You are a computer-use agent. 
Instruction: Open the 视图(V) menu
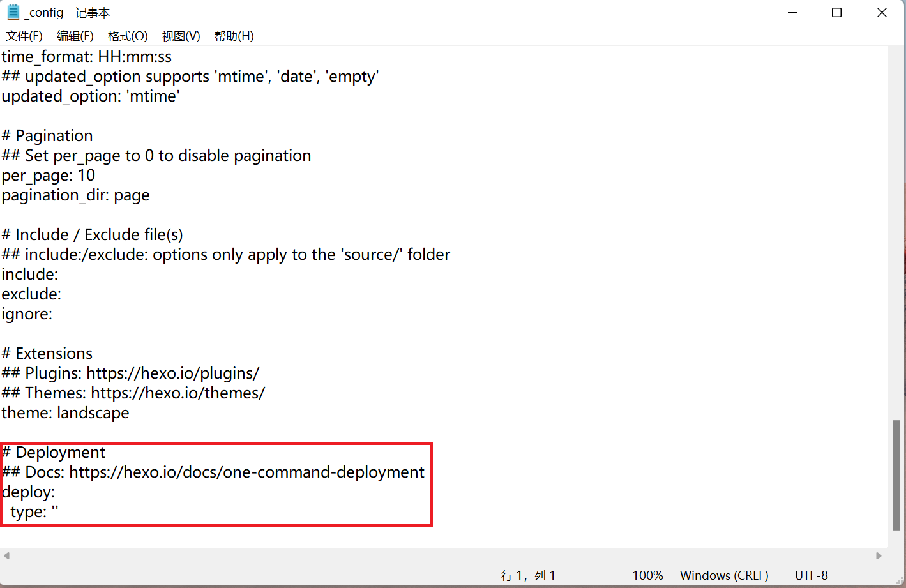point(181,36)
